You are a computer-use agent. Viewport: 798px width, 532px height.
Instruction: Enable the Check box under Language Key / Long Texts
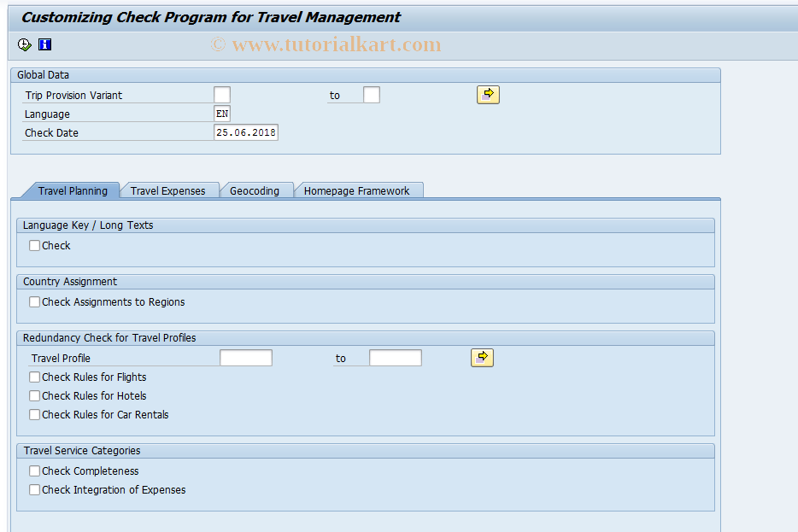tap(34, 245)
